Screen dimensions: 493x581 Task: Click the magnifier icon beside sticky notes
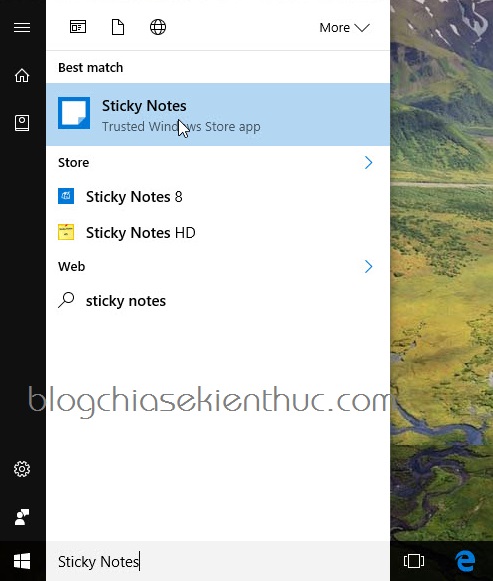66,300
